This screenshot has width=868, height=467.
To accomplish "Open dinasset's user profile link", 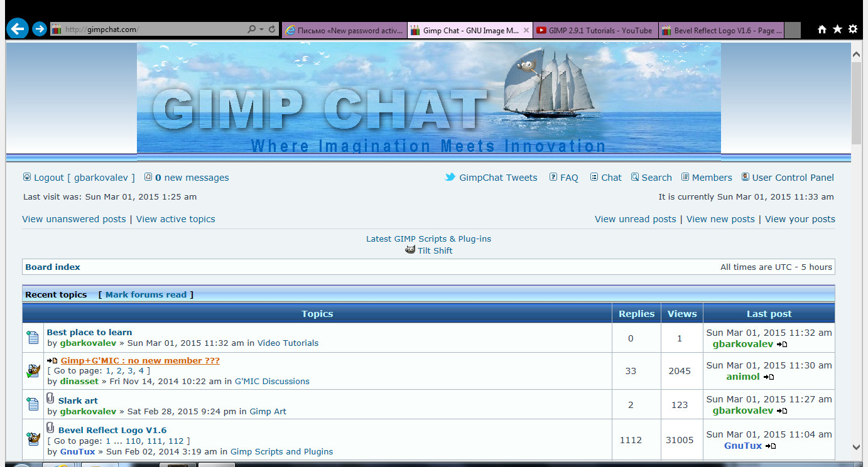I will coord(79,381).
